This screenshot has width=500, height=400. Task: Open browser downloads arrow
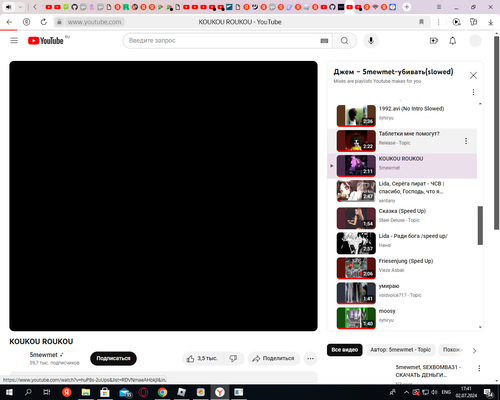(x=491, y=22)
